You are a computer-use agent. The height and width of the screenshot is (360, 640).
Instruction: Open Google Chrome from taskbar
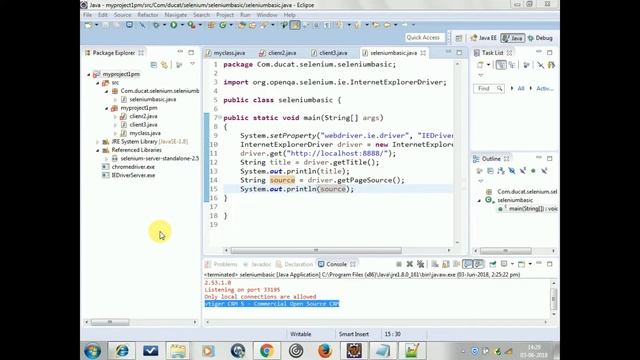coord(267,351)
